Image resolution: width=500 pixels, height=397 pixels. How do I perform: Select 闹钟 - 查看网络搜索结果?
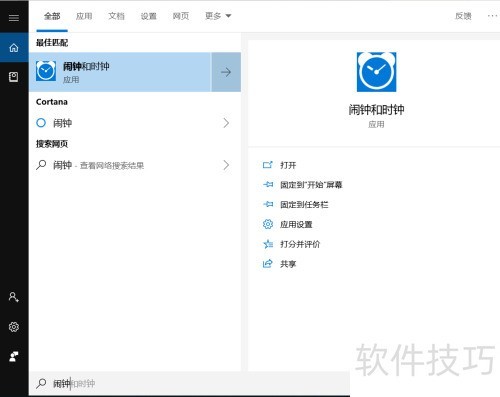[135, 165]
